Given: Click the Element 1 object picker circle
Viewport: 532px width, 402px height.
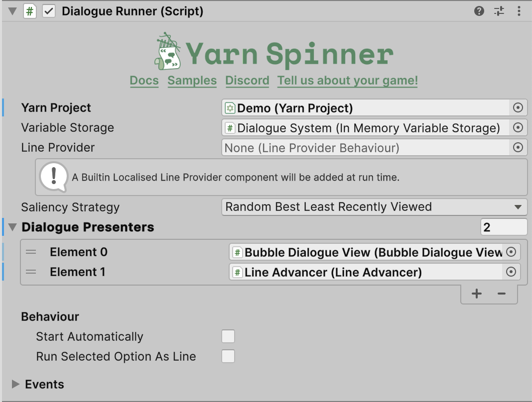Looking at the screenshot, I should pos(511,272).
